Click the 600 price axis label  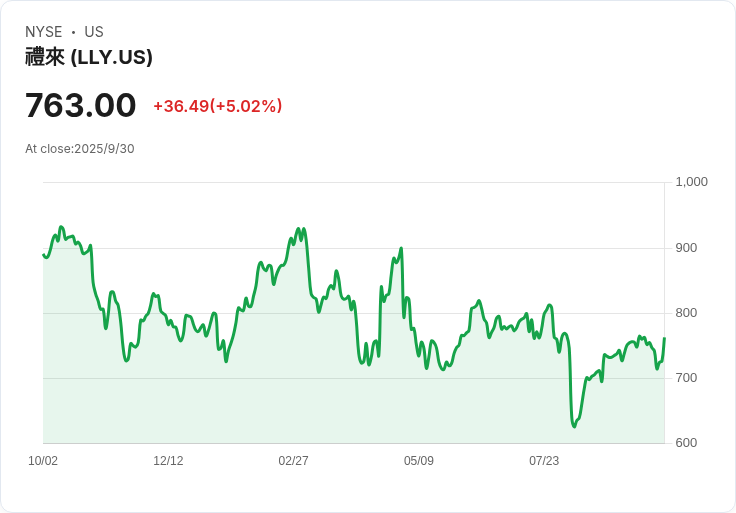pos(686,443)
